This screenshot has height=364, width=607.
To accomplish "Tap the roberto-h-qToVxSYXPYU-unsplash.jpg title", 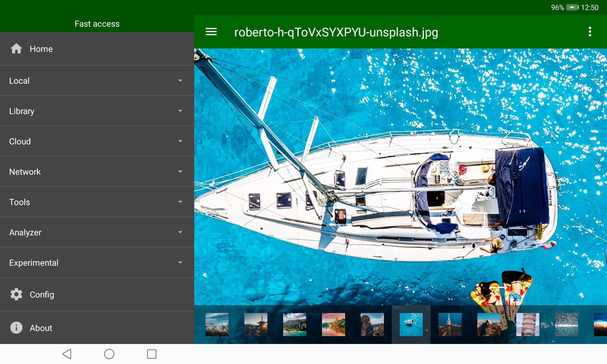I will pyautogui.click(x=336, y=32).
